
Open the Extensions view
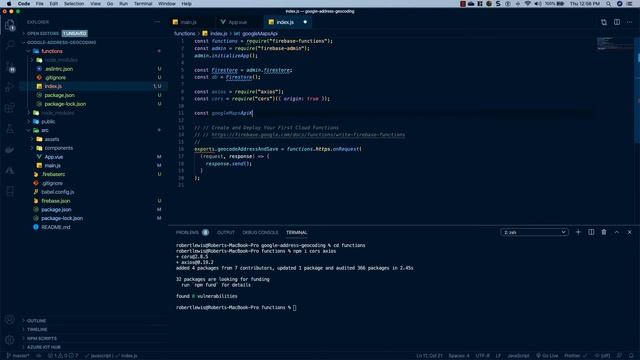(x=10, y=108)
